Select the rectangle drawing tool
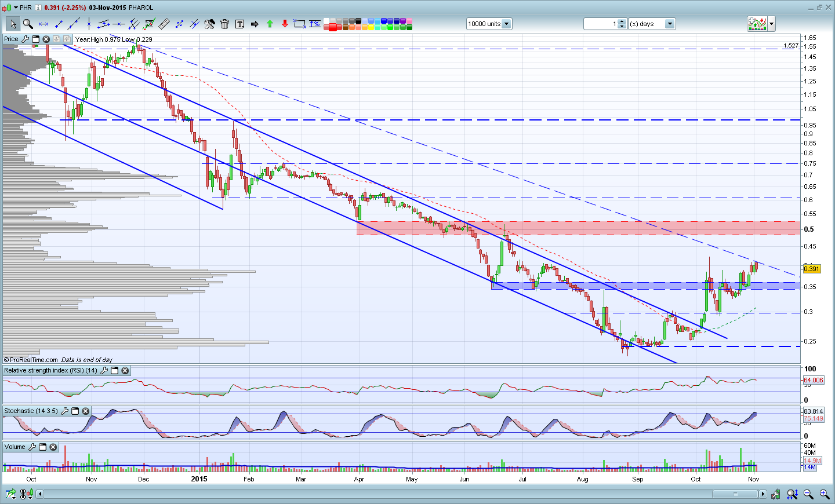The image size is (835, 504). pyautogui.click(x=300, y=24)
